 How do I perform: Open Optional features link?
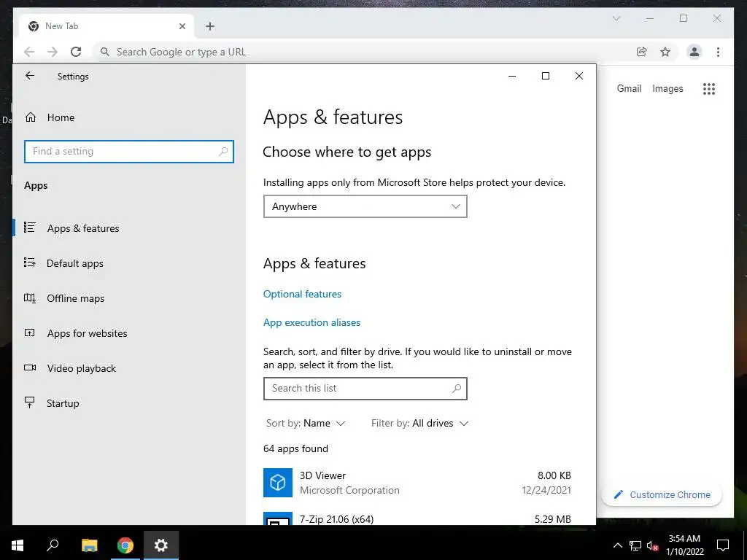coord(302,295)
